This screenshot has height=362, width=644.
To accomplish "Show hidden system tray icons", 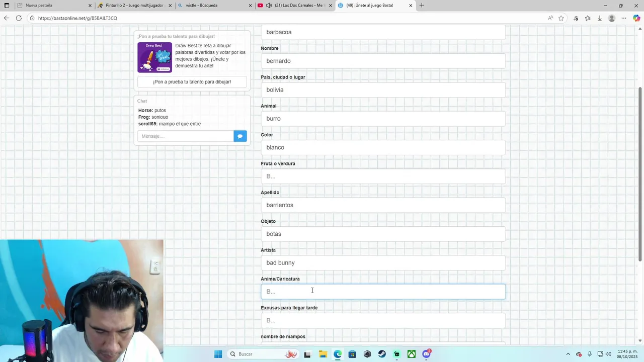I will pos(568,354).
